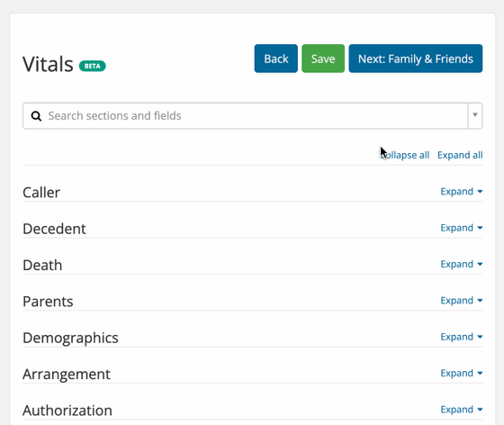Click the magnifying glass search icon
Image resolution: width=504 pixels, height=425 pixels.
36,116
